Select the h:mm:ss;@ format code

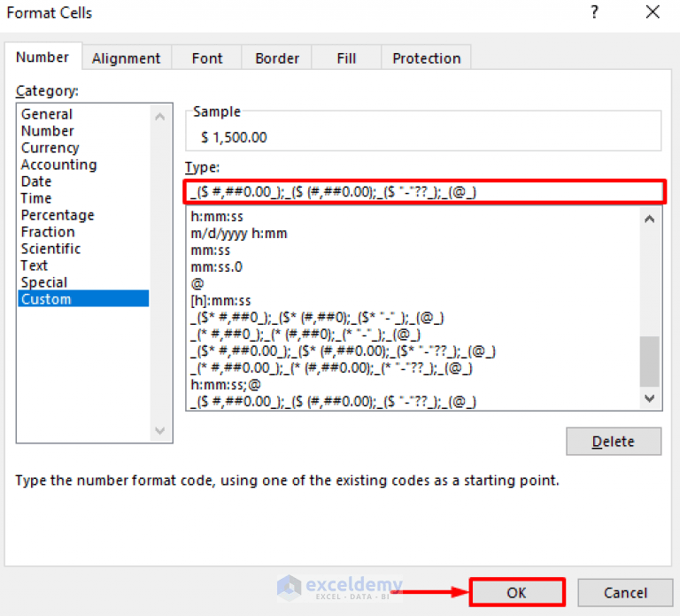pos(413,385)
